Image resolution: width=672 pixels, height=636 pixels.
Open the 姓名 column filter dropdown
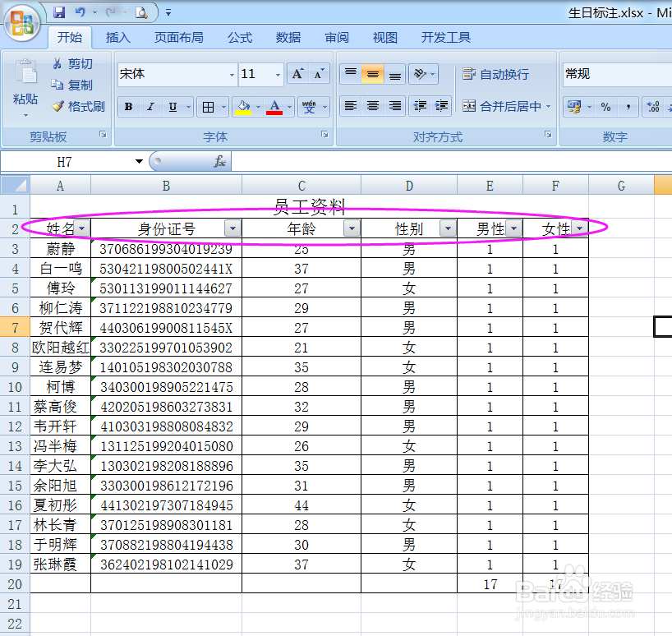click(82, 228)
